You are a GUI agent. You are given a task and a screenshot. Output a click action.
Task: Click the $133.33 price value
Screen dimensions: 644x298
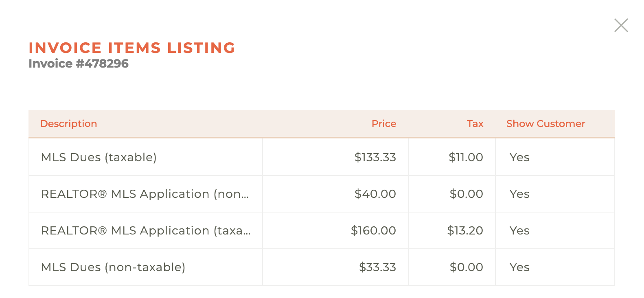375,157
